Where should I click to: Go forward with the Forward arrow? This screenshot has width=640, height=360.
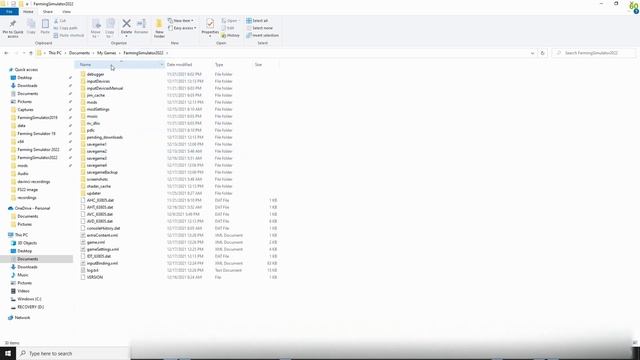(x=16, y=53)
